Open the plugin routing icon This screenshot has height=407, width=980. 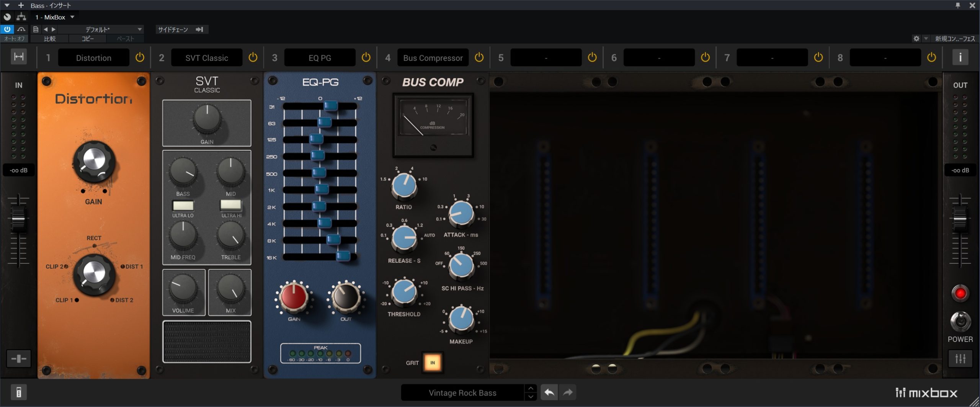pos(21,17)
